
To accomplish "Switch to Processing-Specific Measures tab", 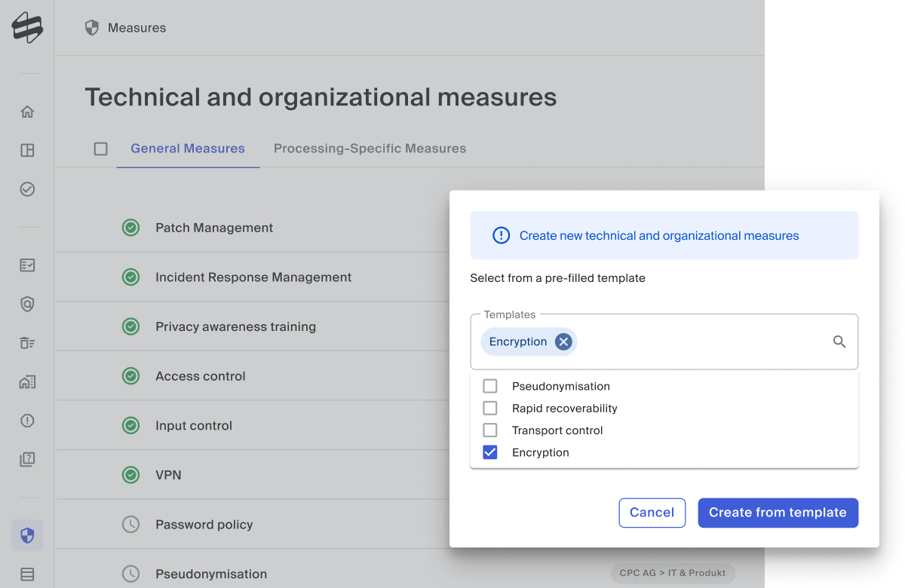I will tap(370, 149).
